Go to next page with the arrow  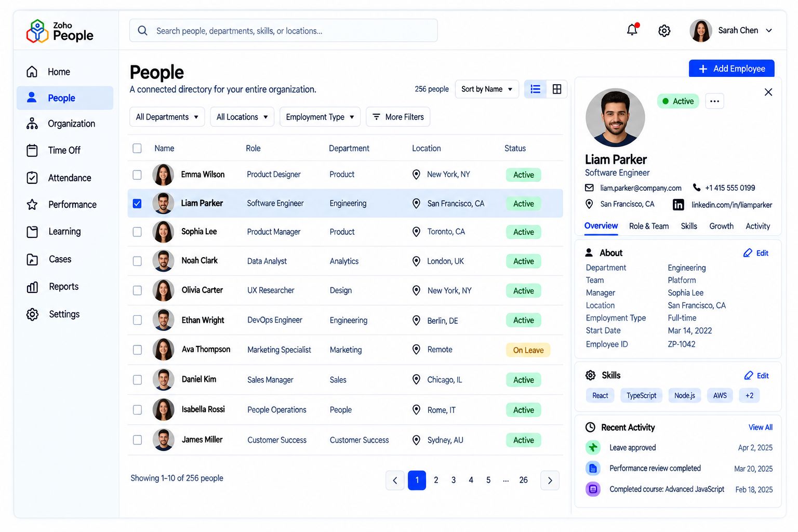coord(550,481)
